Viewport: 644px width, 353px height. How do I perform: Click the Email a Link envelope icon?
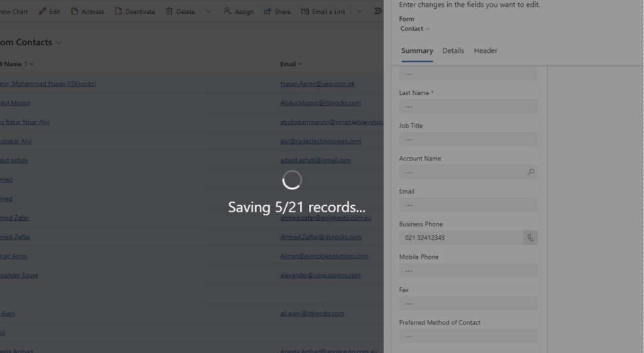305,11
